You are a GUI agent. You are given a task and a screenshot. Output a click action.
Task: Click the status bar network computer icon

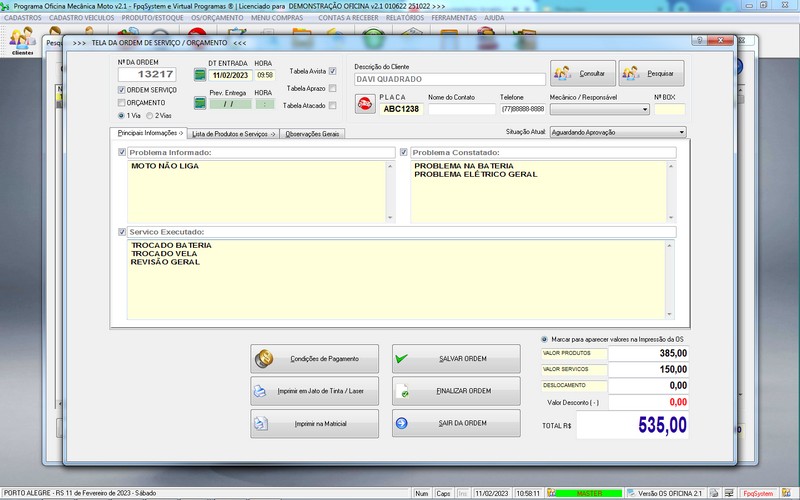(729, 493)
